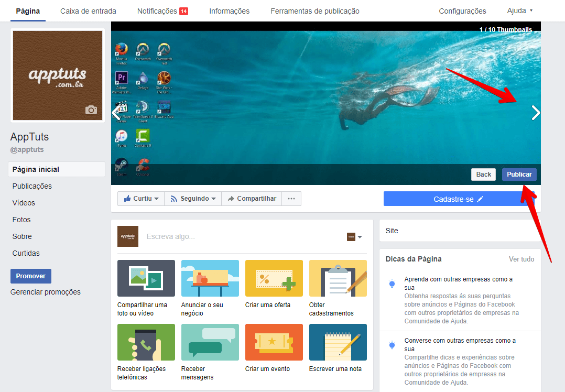The width and height of the screenshot is (565, 392).
Task: Open Ferramentas de publicação tab
Action: 315,11
